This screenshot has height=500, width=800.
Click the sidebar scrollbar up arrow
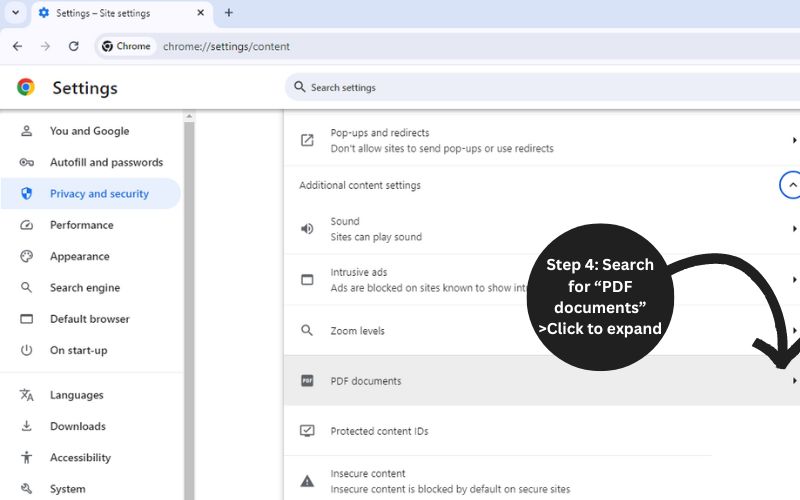189,116
